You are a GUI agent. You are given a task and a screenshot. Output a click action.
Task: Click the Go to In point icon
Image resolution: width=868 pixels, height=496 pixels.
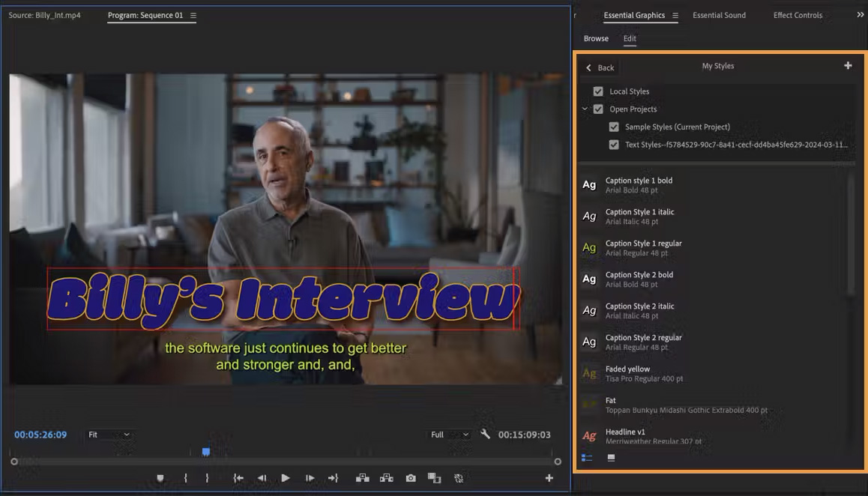238,478
